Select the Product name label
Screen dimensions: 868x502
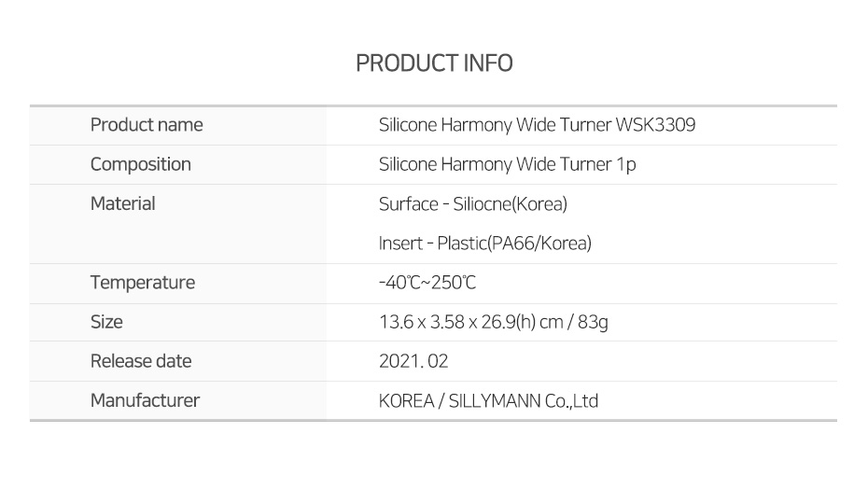pyautogui.click(x=147, y=124)
